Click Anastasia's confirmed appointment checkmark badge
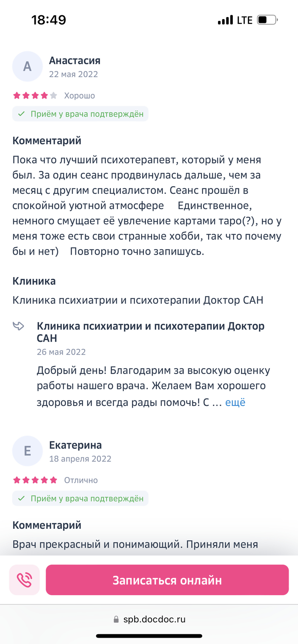 pyautogui.click(x=80, y=114)
